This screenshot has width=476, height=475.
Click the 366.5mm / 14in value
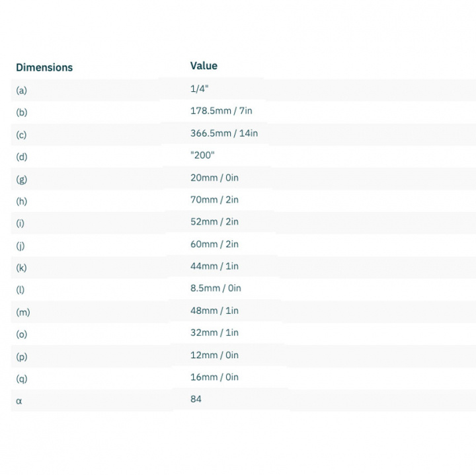coord(224,133)
